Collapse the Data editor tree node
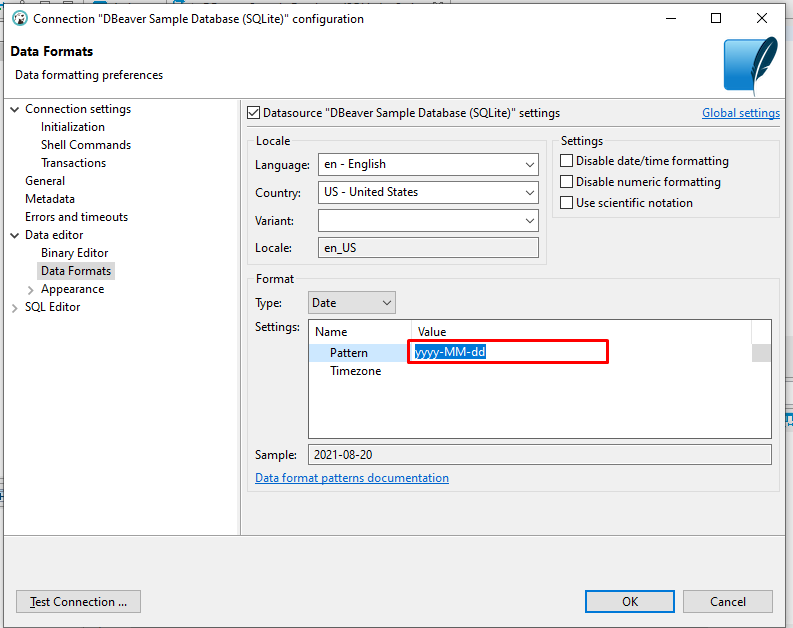The height and width of the screenshot is (628, 793). 15,235
